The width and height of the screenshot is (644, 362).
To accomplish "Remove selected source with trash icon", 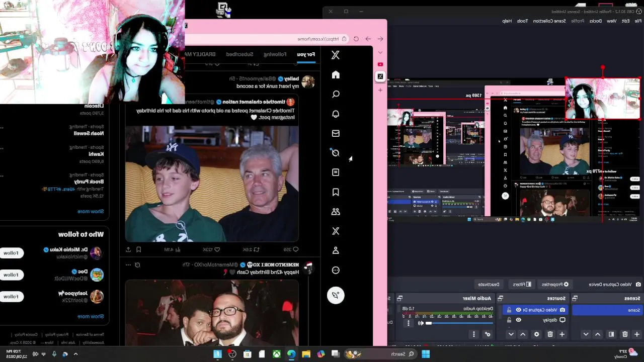I will pyautogui.click(x=550, y=334).
